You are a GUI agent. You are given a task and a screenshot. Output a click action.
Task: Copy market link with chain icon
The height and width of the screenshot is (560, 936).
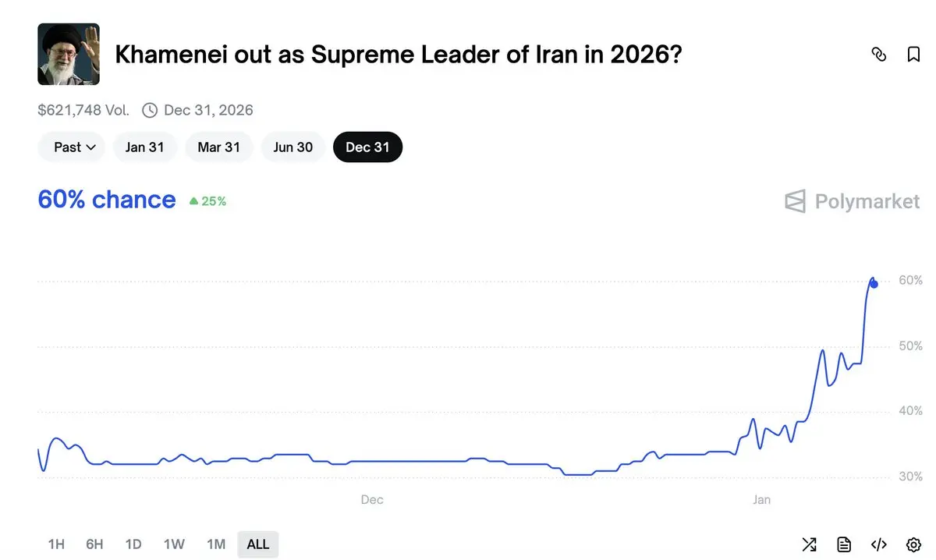coord(878,54)
